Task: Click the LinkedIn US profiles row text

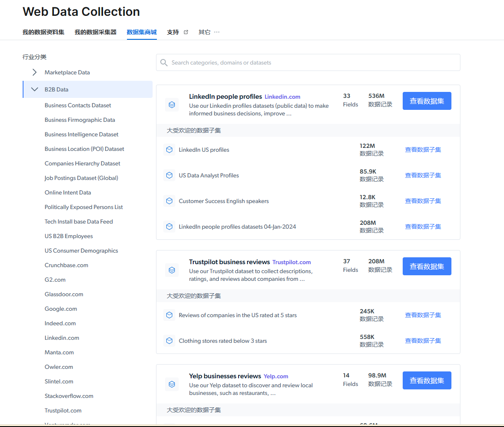Action: (204, 150)
